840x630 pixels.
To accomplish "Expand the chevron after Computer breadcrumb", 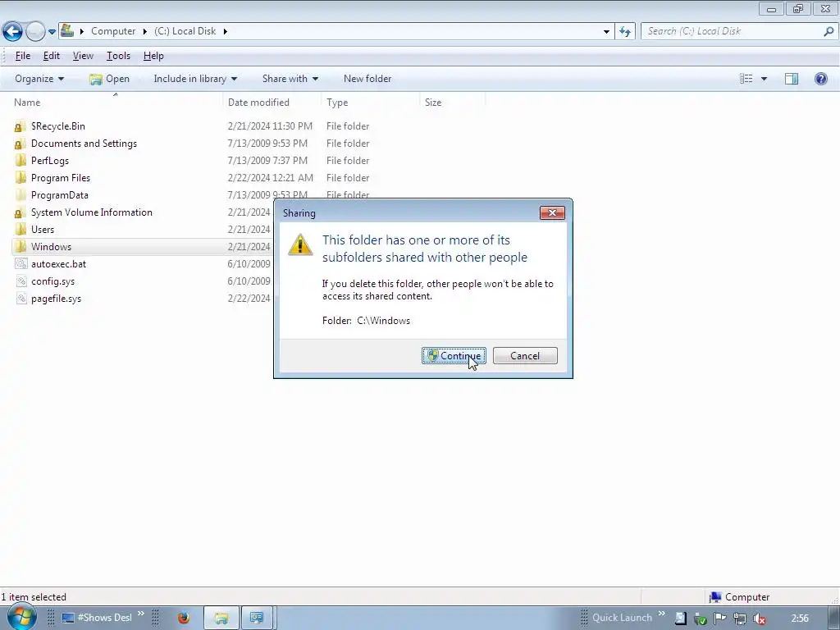I will [x=144, y=32].
